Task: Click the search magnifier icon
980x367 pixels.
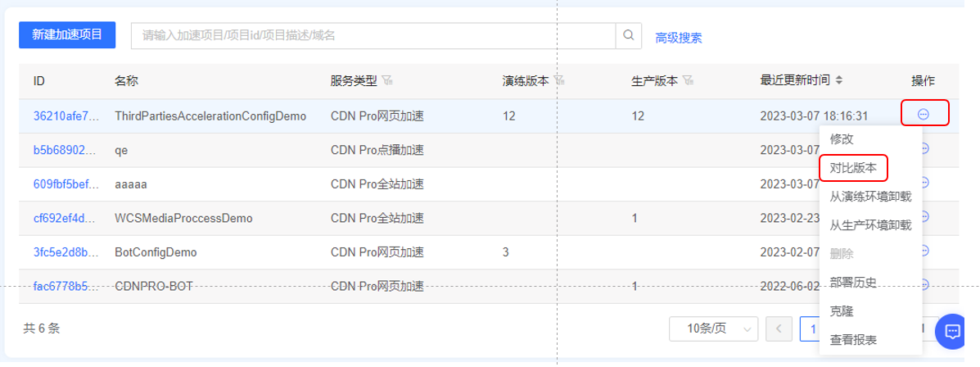Action: pos(629,36)
